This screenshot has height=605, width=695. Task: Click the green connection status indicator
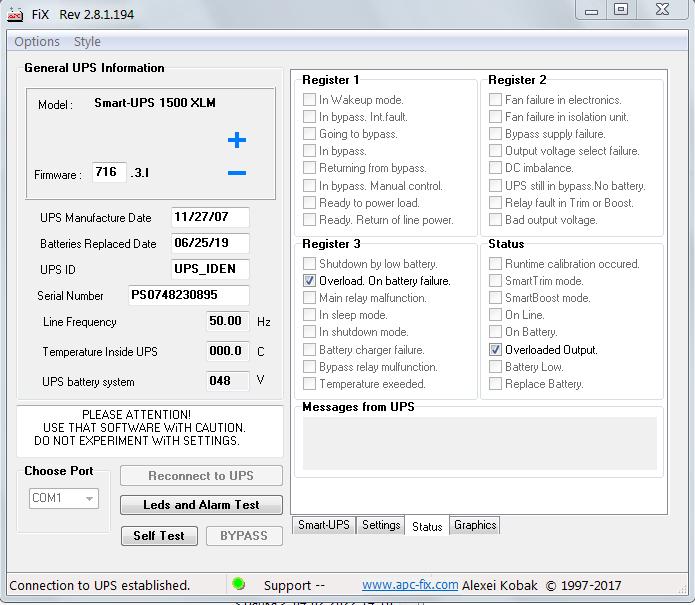click(238, 584)
